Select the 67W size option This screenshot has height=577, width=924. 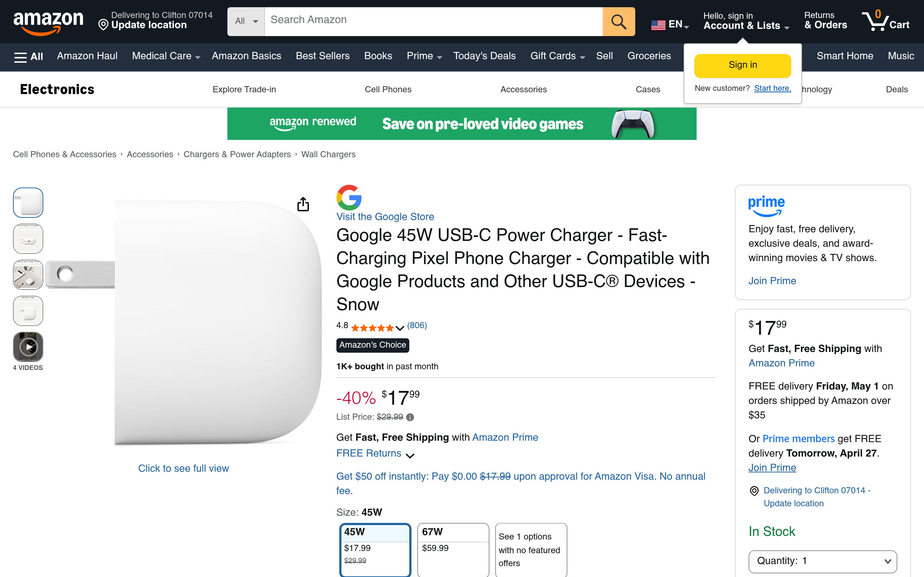coord(453,549)
